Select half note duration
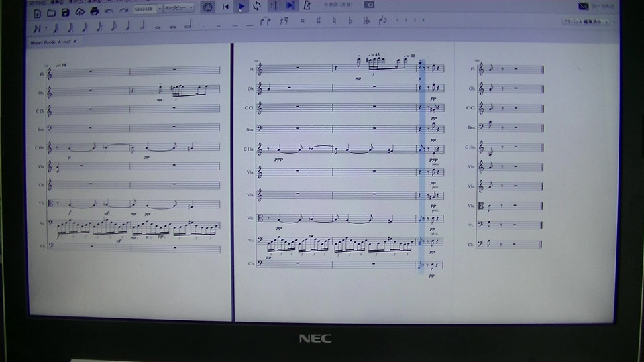 click(142, 26)
